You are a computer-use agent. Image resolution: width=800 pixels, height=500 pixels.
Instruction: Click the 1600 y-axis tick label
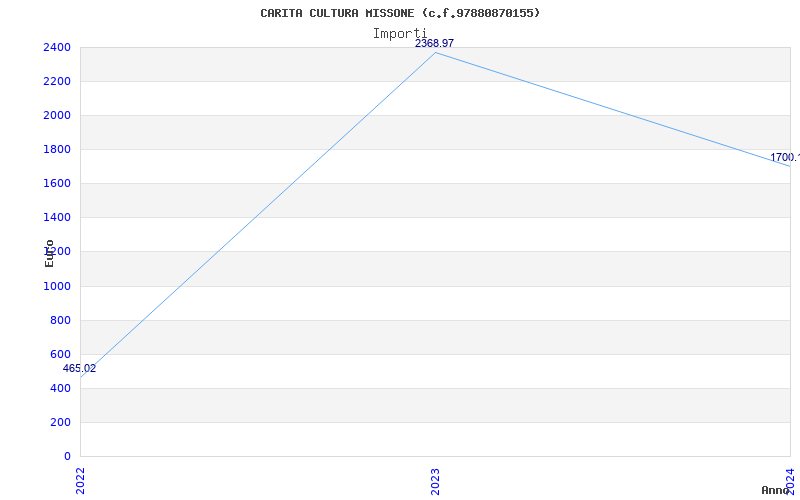[x=57, y=184]
